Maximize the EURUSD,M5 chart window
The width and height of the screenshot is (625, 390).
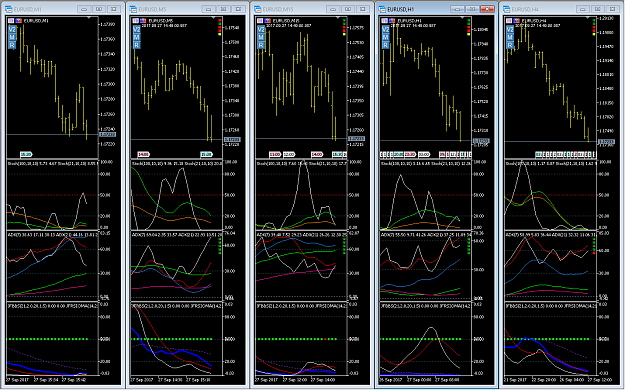coord(224,9)
